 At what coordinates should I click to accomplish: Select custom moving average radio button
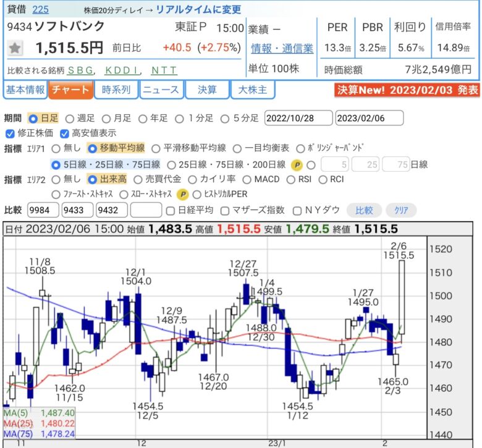tap(311, 165)
